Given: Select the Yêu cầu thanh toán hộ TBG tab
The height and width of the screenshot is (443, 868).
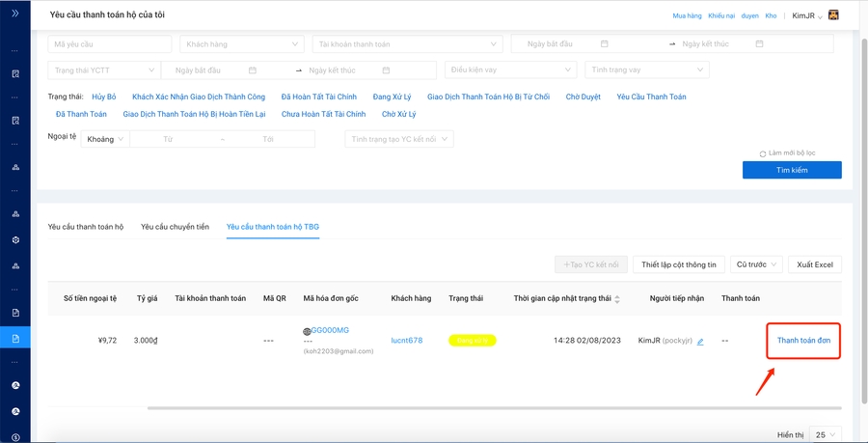Looking at the screenshot, I should (x=272, y=227).
